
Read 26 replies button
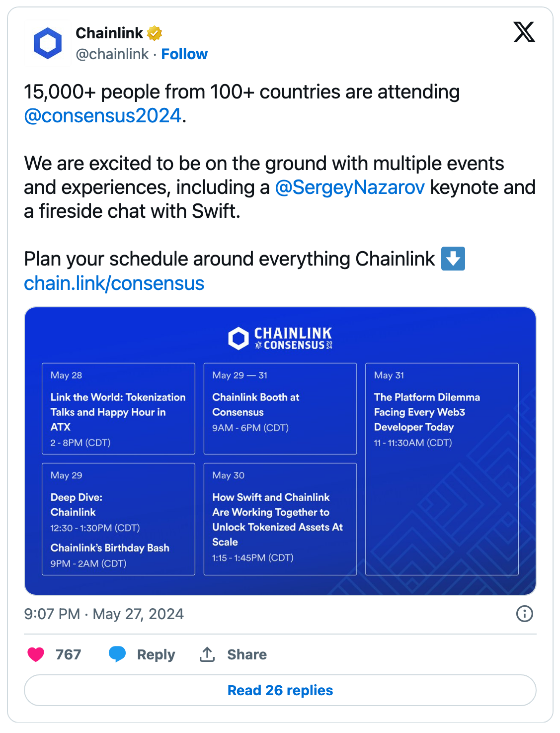click(x=280, y=690)
